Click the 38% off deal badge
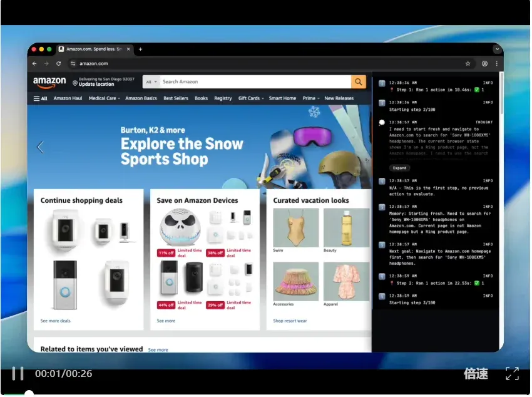The width and height of the screenshot is (532, 397). coord(215,253)
